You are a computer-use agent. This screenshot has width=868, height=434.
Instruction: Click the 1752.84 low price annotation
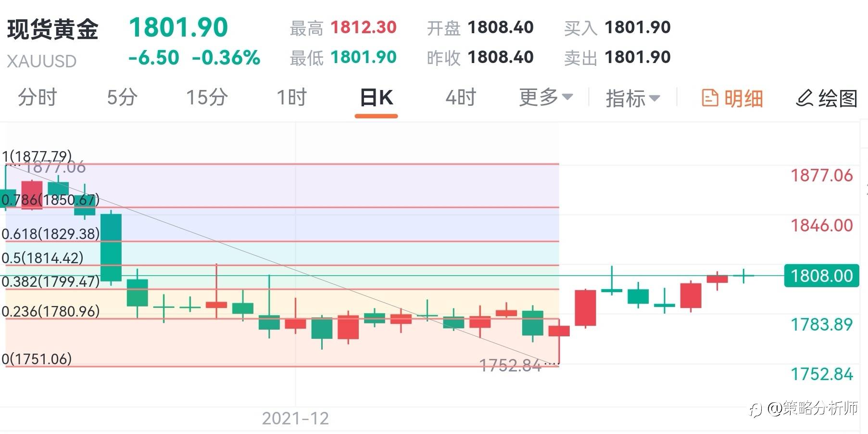pos(510,366)
